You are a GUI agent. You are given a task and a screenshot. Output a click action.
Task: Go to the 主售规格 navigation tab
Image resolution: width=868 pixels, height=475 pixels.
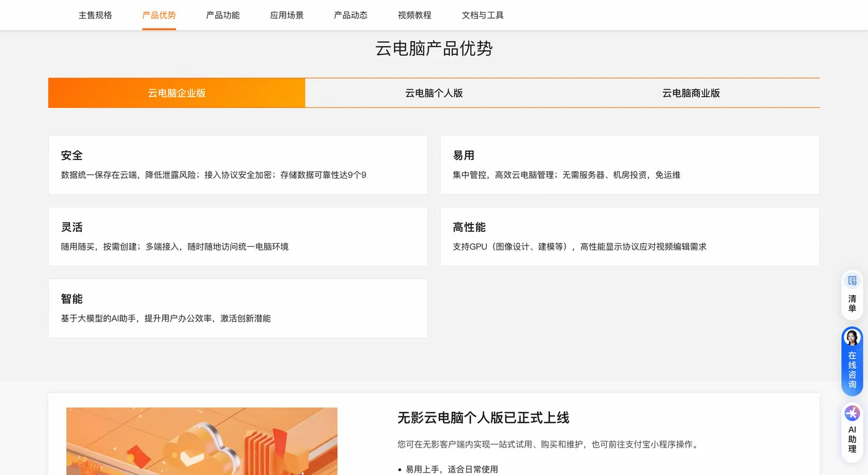click(95, 15)
